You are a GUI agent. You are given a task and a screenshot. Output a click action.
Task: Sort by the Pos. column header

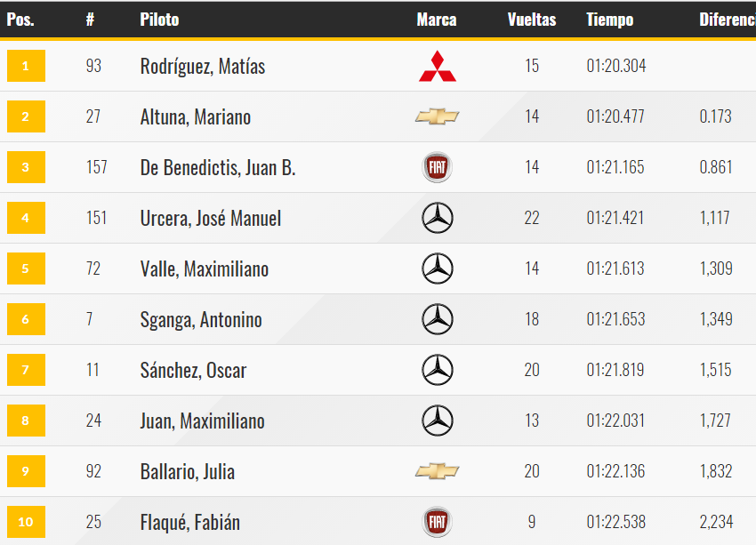point(20,20)
